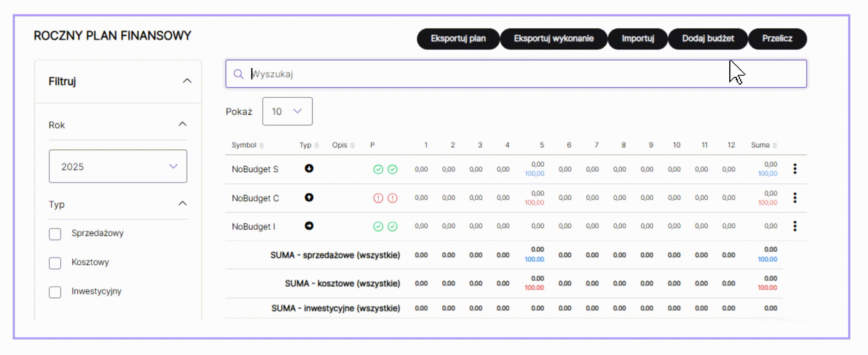Collapse the Rok filter section
The width and height of the screenshot is (868, 355).
(183, 124)
